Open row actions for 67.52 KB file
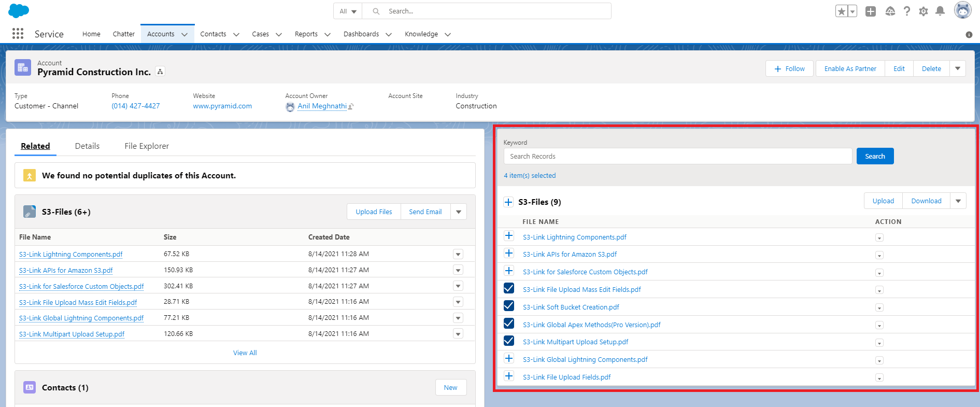Screen dimensions: 980x407 [x=458, y=254]
